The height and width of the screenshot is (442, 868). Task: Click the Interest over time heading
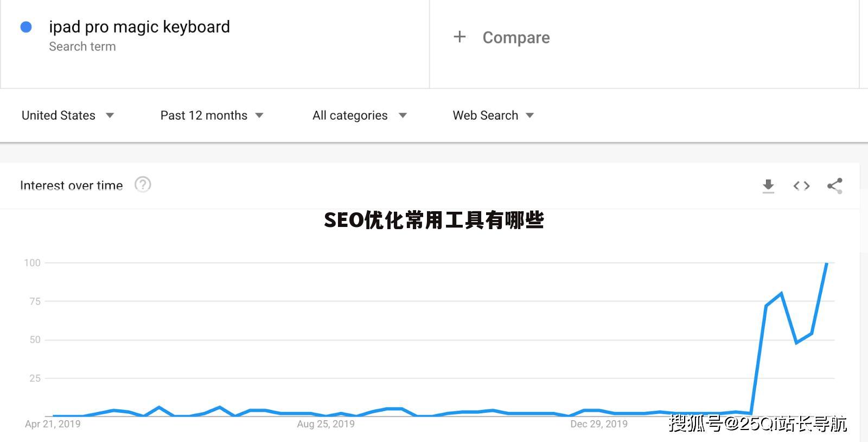tap(71, 185)
